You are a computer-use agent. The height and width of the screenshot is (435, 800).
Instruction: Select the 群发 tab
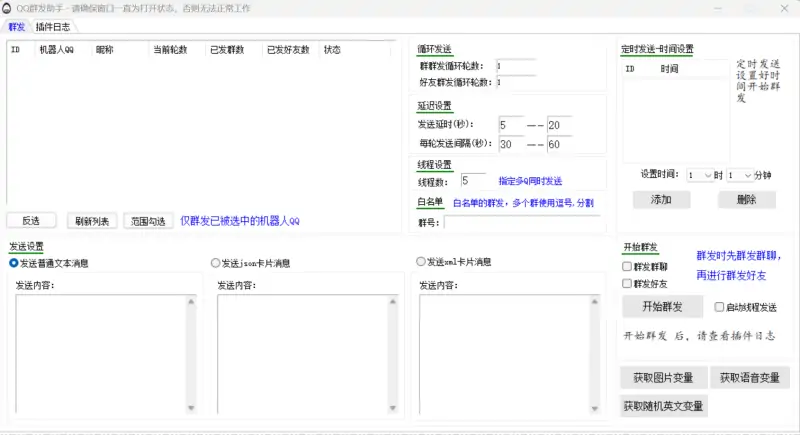coord(16,27)
